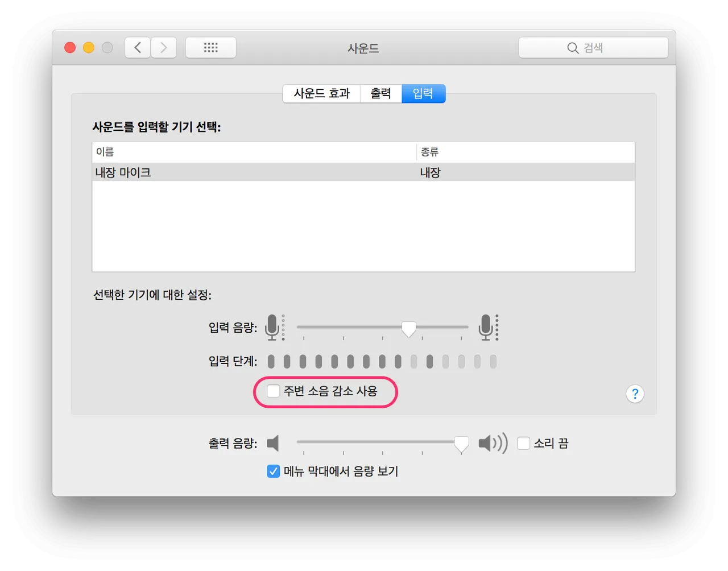Click the 출력 음량 slider knob
The width and height of the screenshot is (728, 571).
tap(461, 444)
